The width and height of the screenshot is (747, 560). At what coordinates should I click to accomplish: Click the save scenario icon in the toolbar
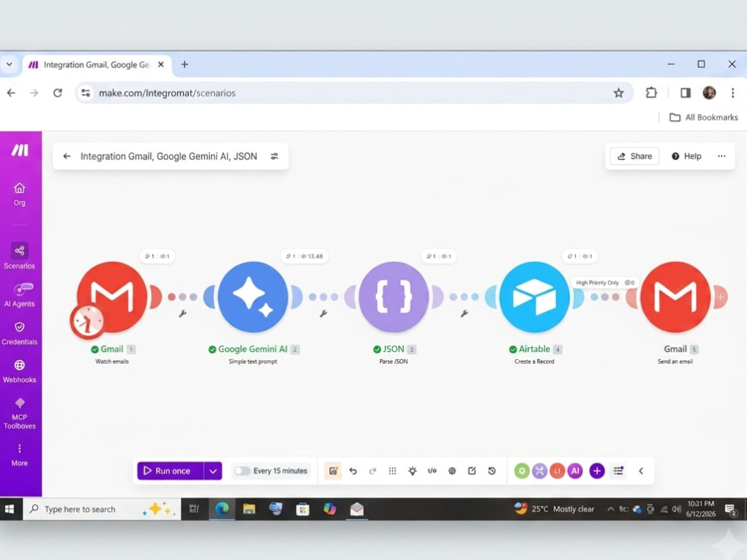[333, 471]
